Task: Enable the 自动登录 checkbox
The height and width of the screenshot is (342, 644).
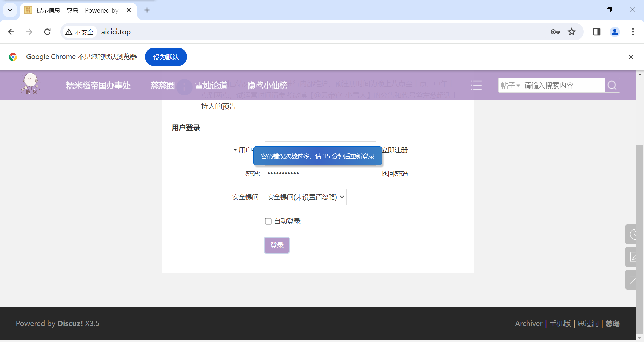Action: click(268, 221)
